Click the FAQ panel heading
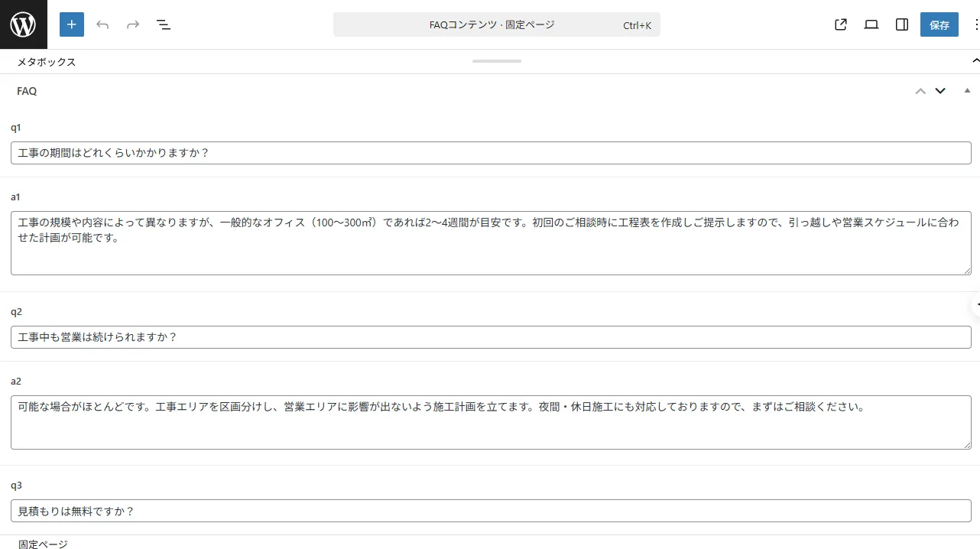 (x=27, y=91)
